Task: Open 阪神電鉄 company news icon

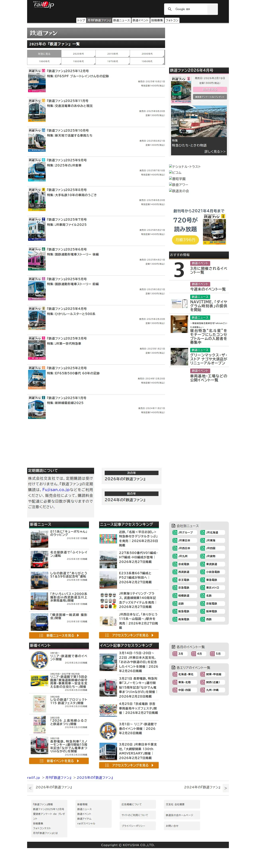Action: [202, 611]
